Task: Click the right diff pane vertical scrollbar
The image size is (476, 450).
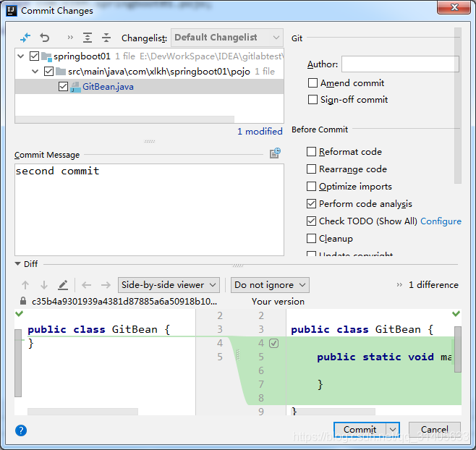Action: [458, 349]
